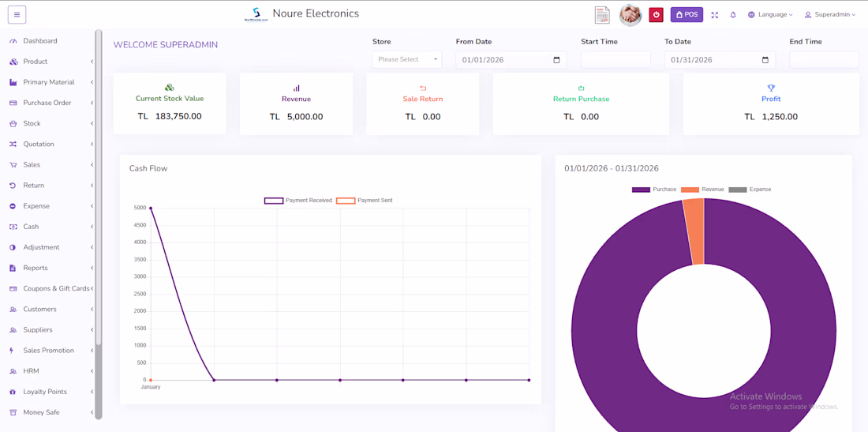868x432 pixels.
Task: Open the invoice document icon in header
Action: pyautogui.click(x=602, y=15)
